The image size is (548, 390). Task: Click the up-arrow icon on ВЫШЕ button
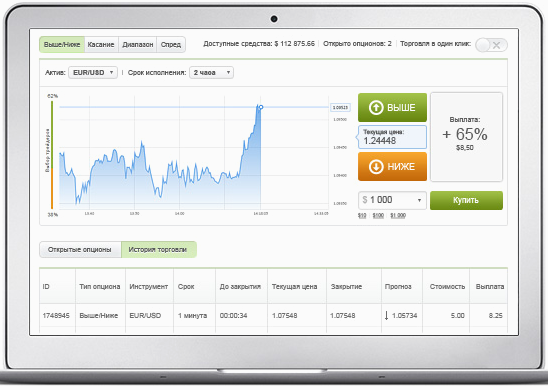click(x=376, y=108)
